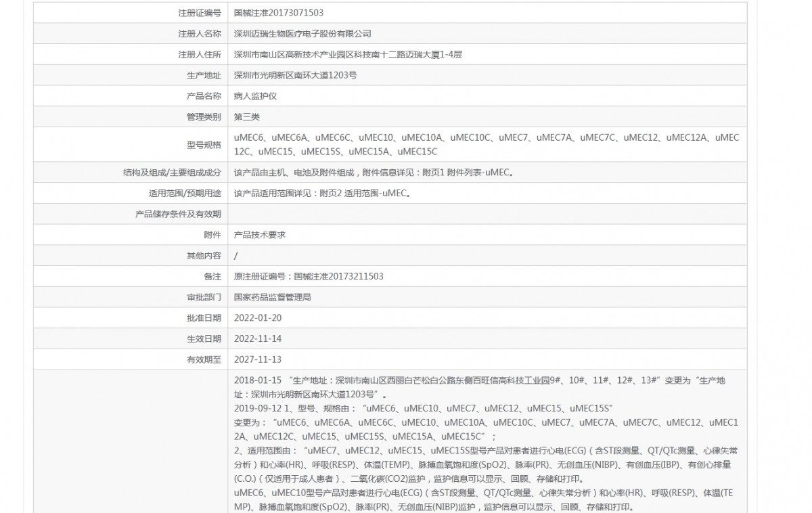Click the 审批部门 label

pos(204,297)
